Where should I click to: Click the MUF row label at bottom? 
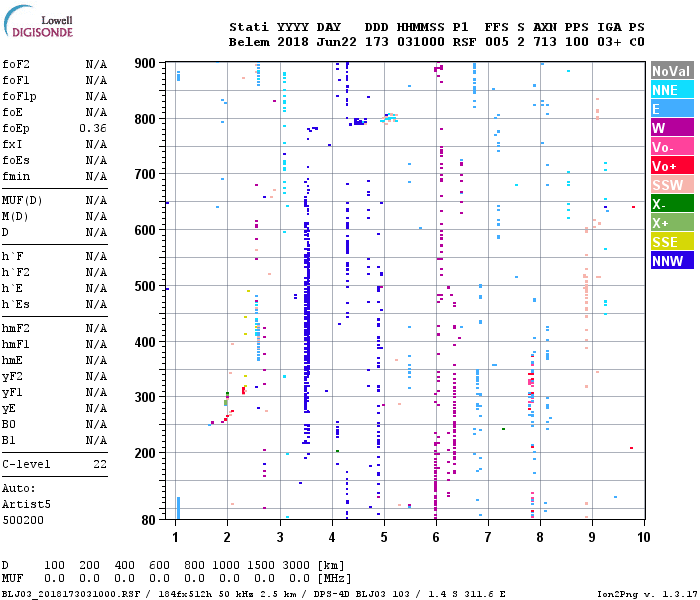(12, 578)
